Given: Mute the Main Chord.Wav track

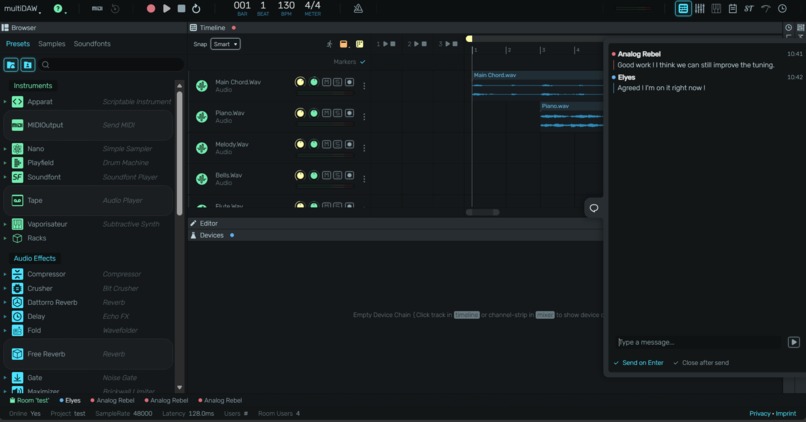Looking at the screenshot, I should pyautogui.click(x=326, y=82).
